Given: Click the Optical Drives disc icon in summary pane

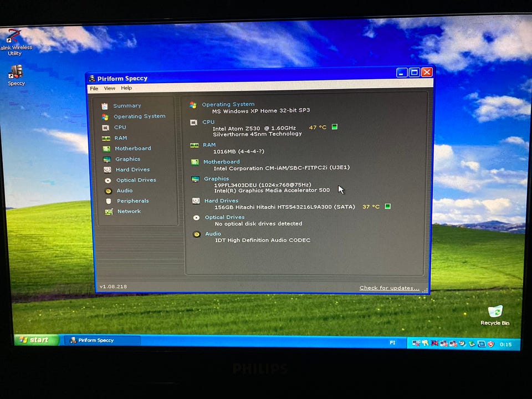Looking at the screenshot, I should (196, 218).
